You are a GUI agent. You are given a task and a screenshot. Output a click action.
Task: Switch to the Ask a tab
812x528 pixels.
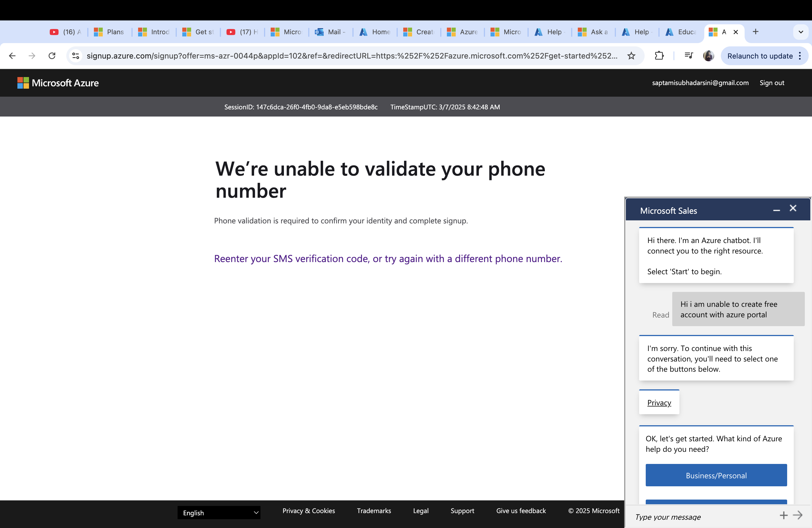(x=593, y=32)
